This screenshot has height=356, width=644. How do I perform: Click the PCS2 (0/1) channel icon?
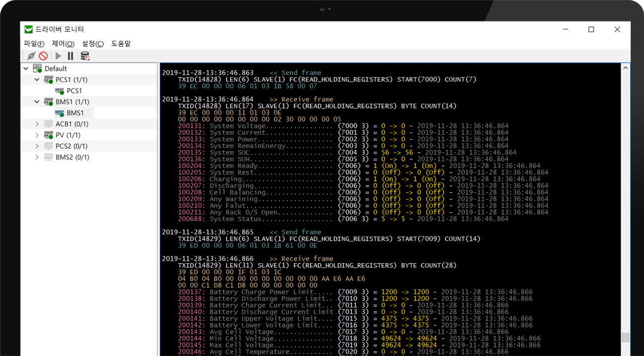(x=49, y=146)
